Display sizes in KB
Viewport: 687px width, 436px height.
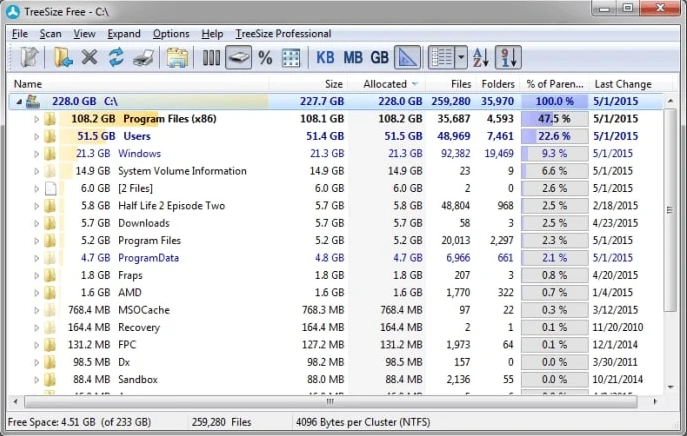click(325, 57)
